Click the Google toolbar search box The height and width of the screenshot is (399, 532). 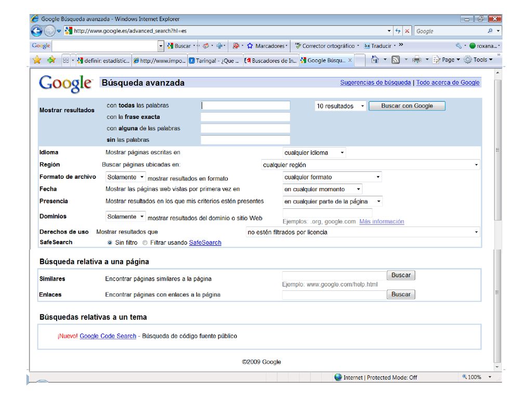pos(105,46)
